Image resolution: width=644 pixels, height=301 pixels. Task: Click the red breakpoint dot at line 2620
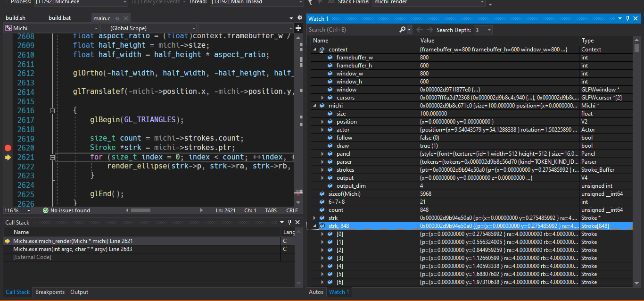click(8, 148)
